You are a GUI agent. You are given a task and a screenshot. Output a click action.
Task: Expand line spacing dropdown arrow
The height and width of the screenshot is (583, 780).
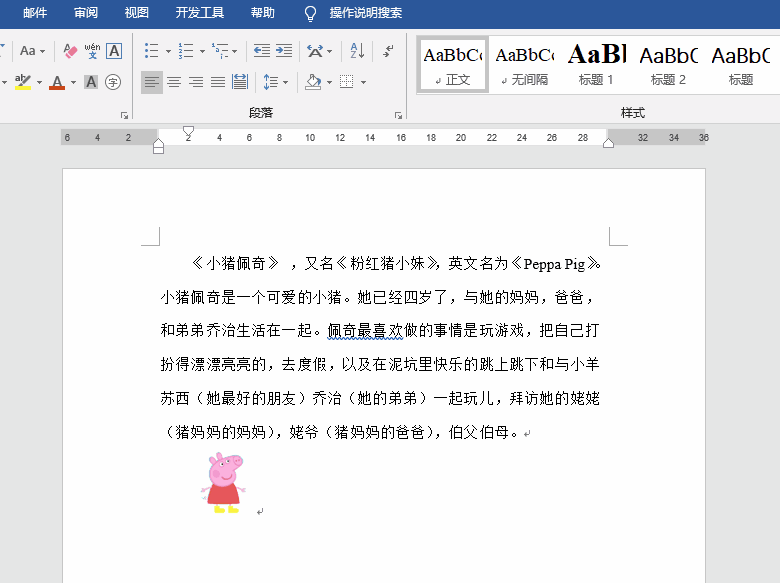click(285, 82)
